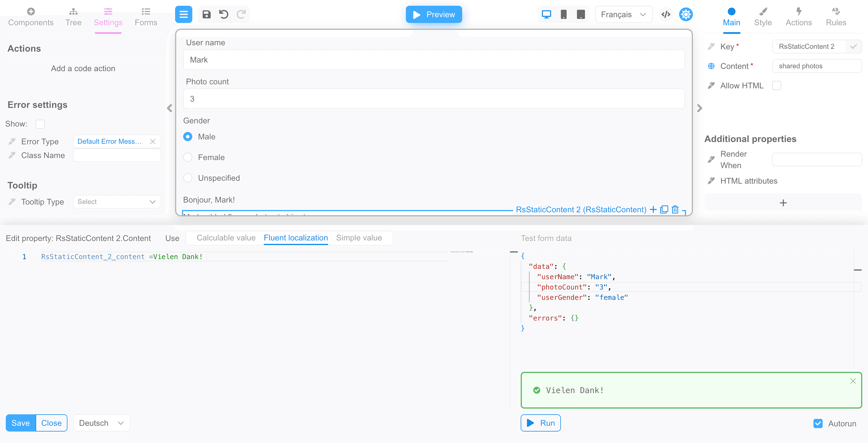Switch to mobile phone view icon
Viewport: 868px width, 443px height.
click(563, 14)
